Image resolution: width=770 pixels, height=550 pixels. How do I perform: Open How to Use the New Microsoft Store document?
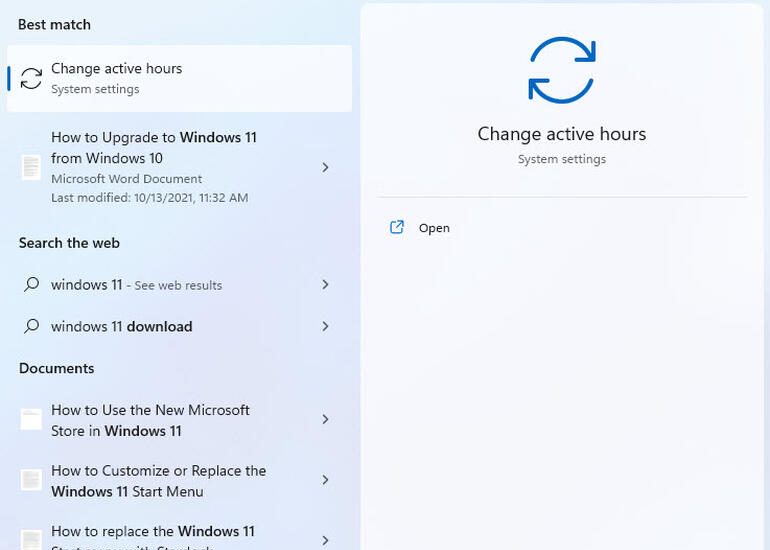(x=179, y=420)
